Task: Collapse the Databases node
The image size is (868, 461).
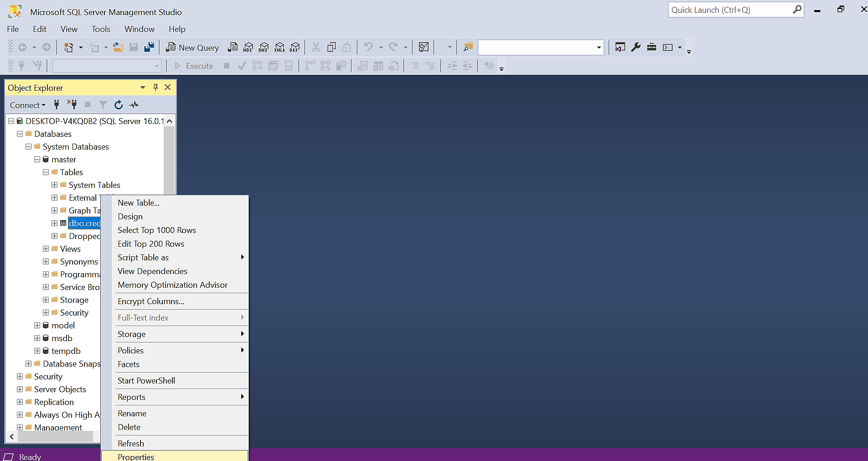Action: click(x=20, y=134)
